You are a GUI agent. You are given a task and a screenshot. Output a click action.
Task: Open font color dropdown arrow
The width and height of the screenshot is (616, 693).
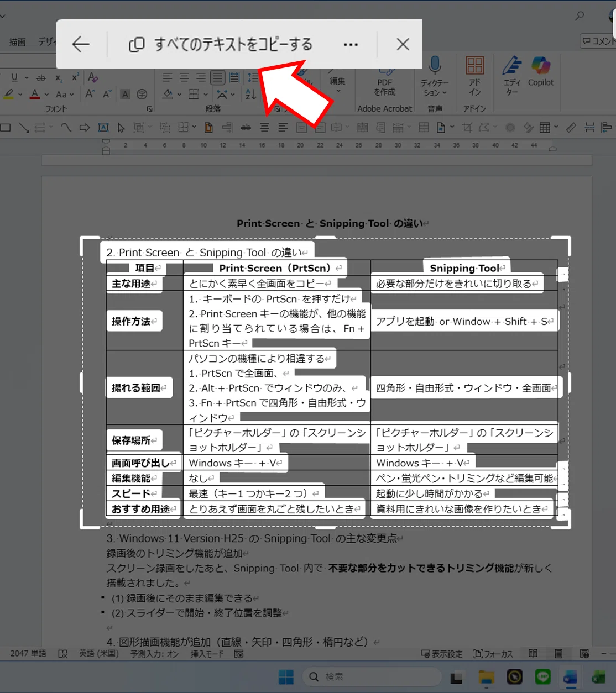click(46, 95)
